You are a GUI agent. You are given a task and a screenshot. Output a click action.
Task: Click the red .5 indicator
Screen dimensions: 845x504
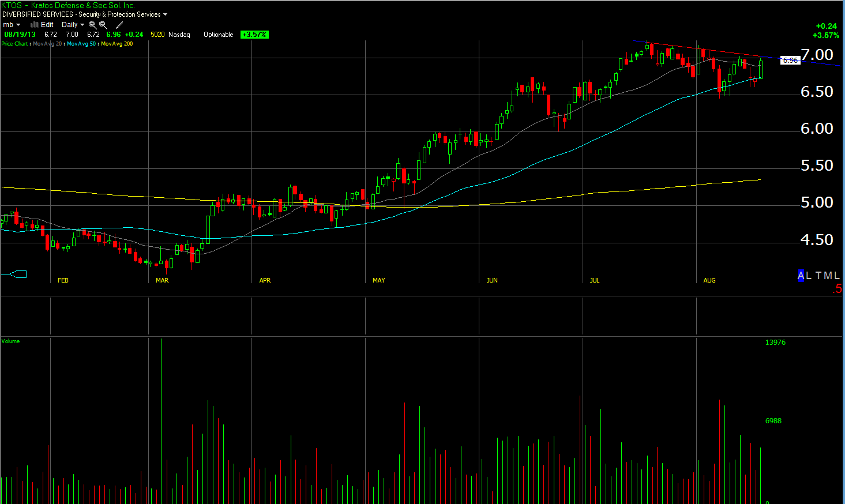(838, 289)
